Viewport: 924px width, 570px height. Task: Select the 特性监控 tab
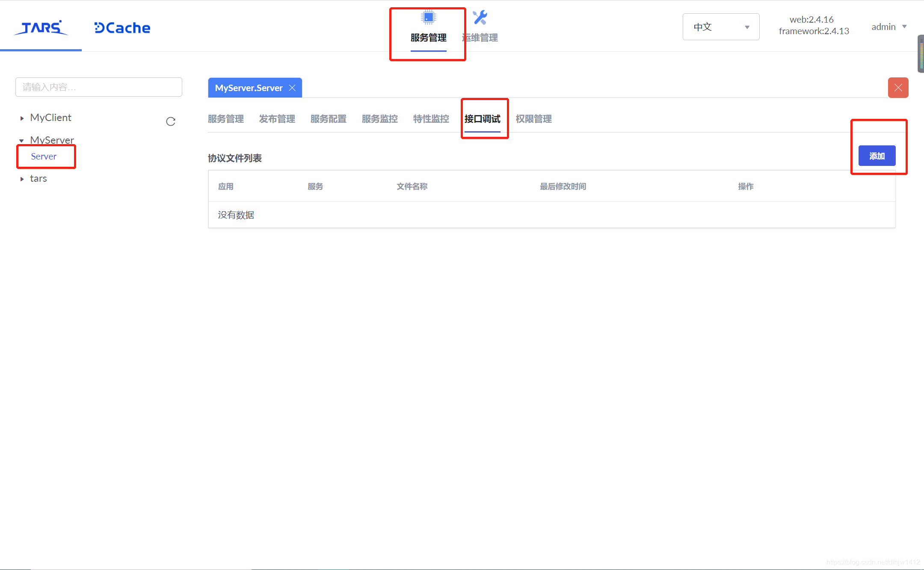click(430, 119)
